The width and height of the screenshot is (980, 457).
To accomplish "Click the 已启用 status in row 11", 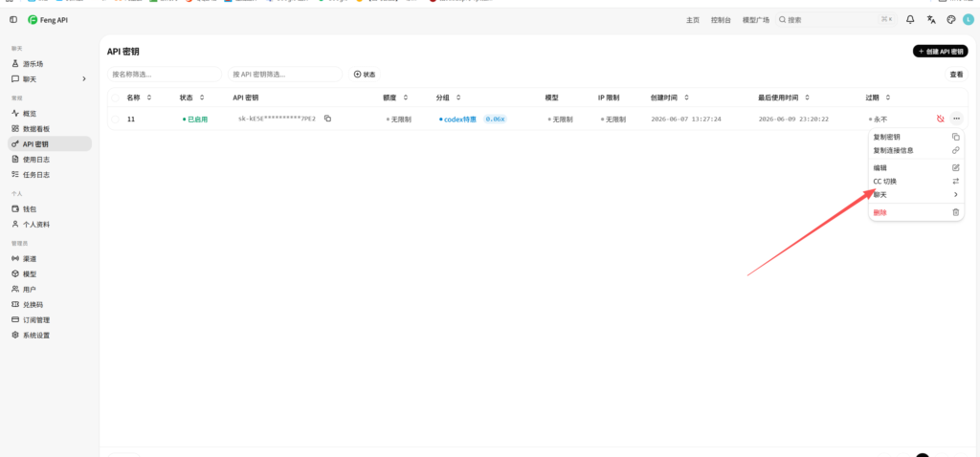I will pyautogui.click(x=195, y=119).
